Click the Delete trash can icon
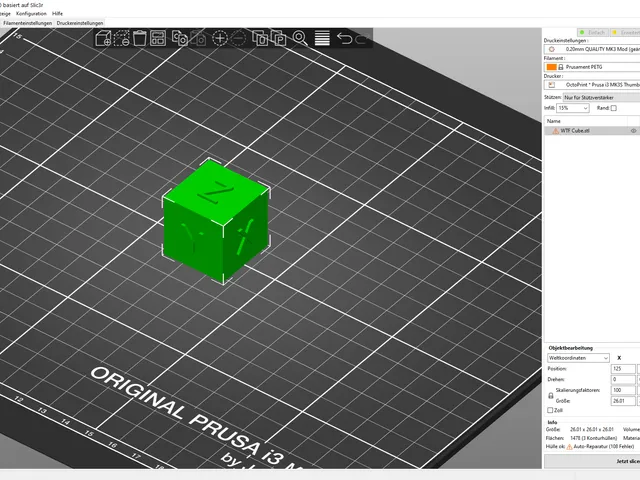640x480 pixels. (140, 38)
